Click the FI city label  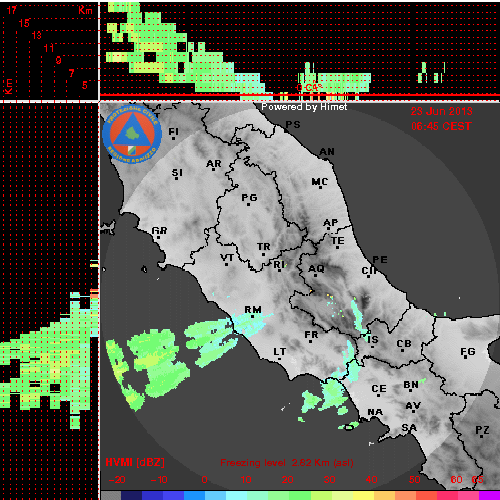(173, 131)
